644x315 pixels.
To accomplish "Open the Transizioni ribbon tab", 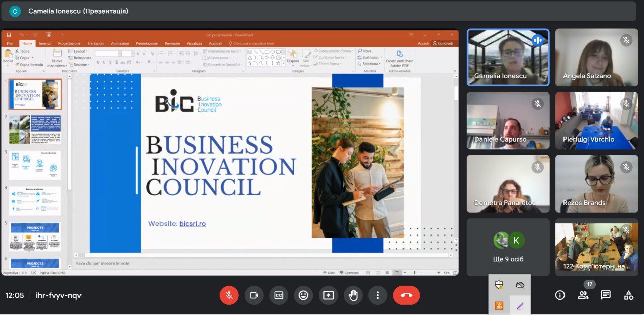I will tap(96, 43).
